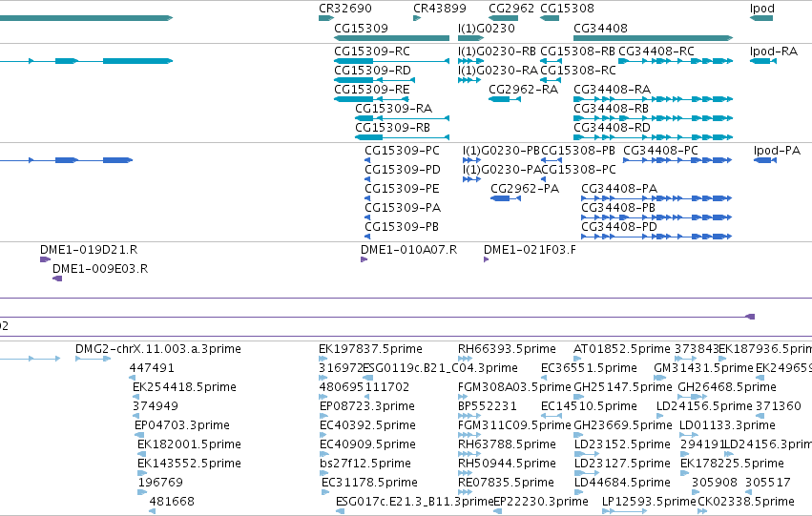The height and width of the screenshot is (516, 812).
Task: Select protein CG15308-PB
Action: [x=552, y=160]
